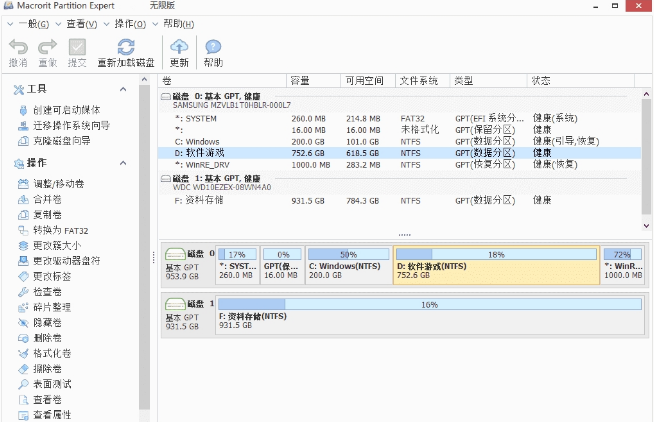654x422 pixels.
Task: Click sidebar scrollbar up arrow
Action: coord(144,79)
